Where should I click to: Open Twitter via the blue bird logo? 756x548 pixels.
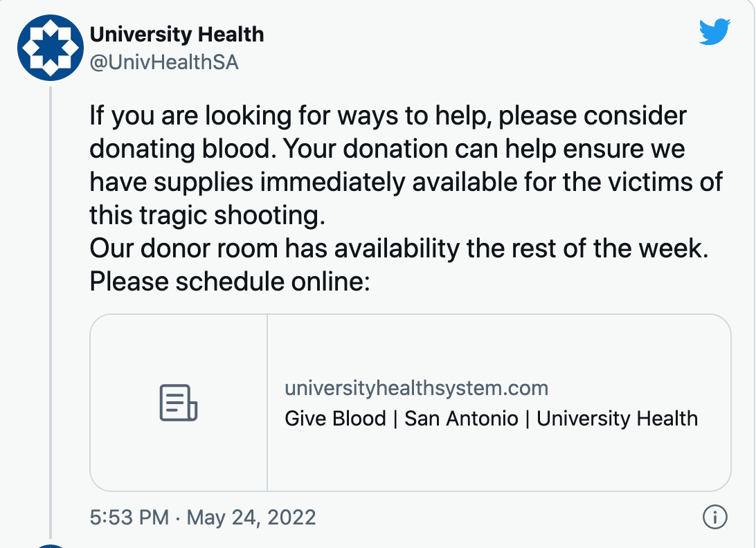point(714,32)
